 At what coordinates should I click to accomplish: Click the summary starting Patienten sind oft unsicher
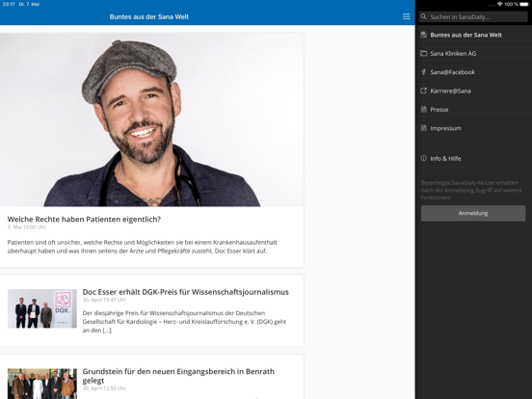pyautogui.click(x=143, y=247)
